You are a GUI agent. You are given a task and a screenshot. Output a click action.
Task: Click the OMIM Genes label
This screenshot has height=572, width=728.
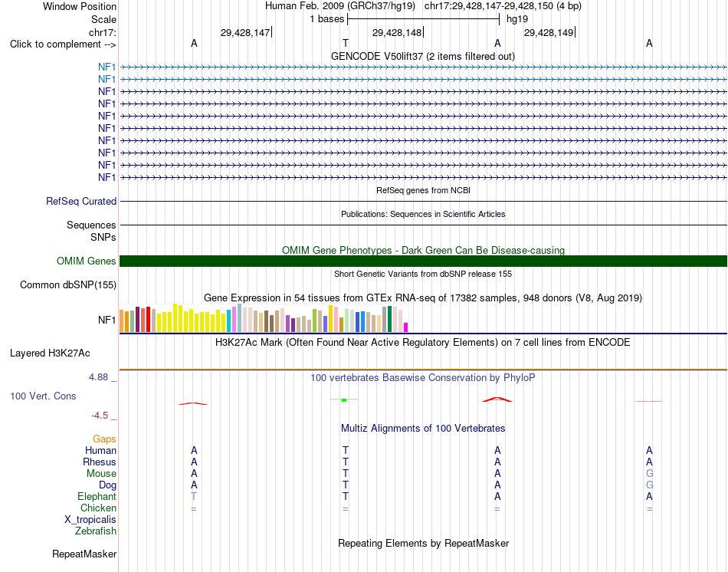pyautogui.click(x=87, y=261)
